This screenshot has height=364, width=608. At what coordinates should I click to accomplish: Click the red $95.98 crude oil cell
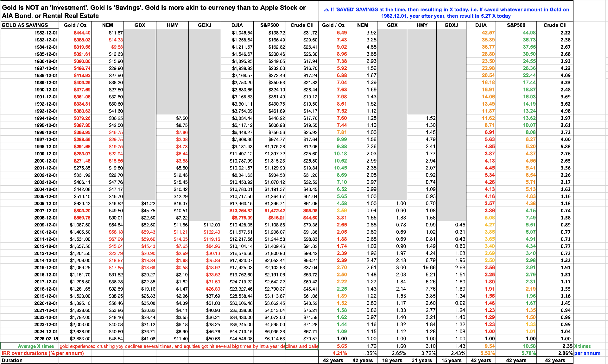pyautogui.click(x=310, y=211)
